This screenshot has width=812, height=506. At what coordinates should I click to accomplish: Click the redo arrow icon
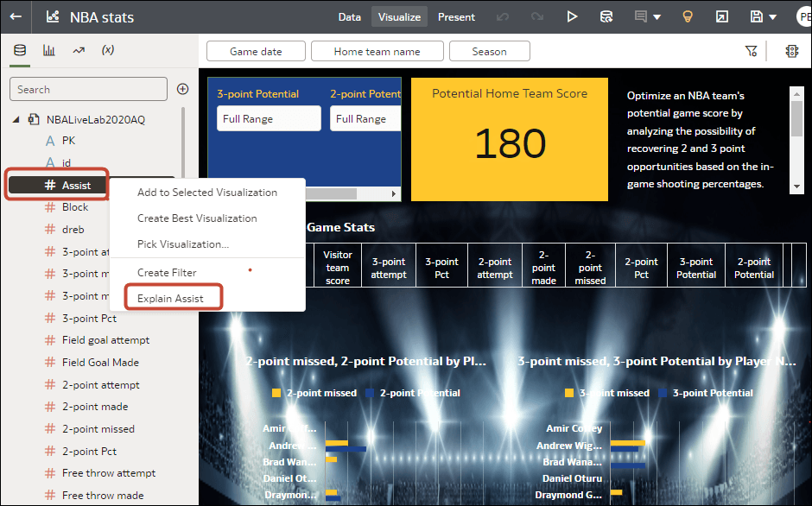pos(537,17)
